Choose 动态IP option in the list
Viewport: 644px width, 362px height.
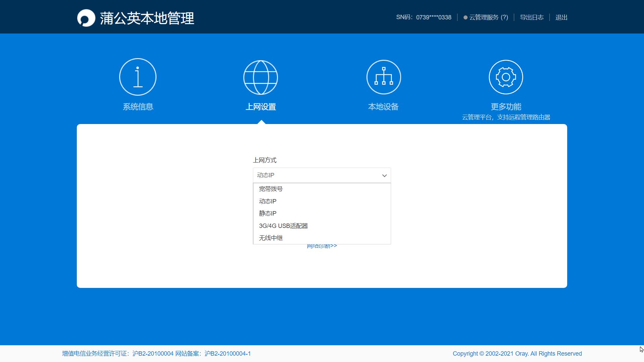(268, 201)
